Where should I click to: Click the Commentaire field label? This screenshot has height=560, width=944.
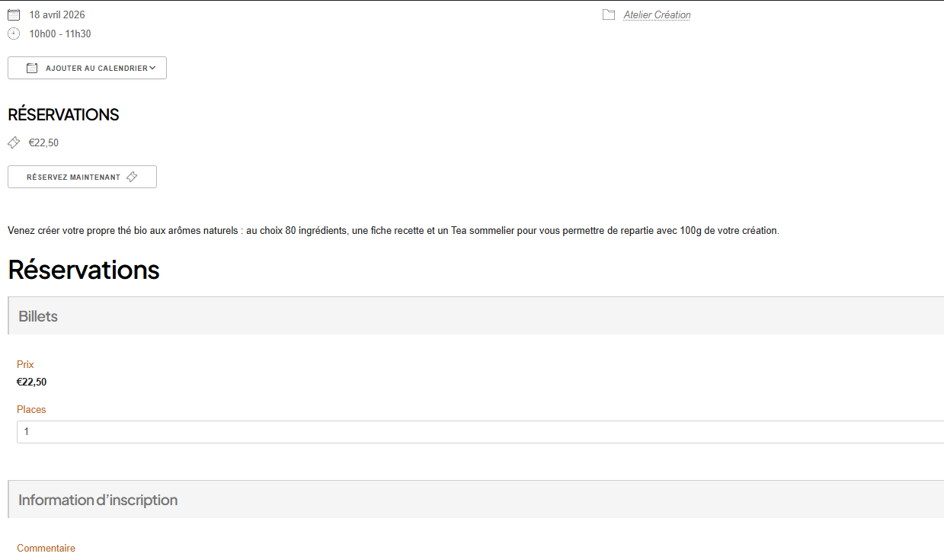[46, 548]
